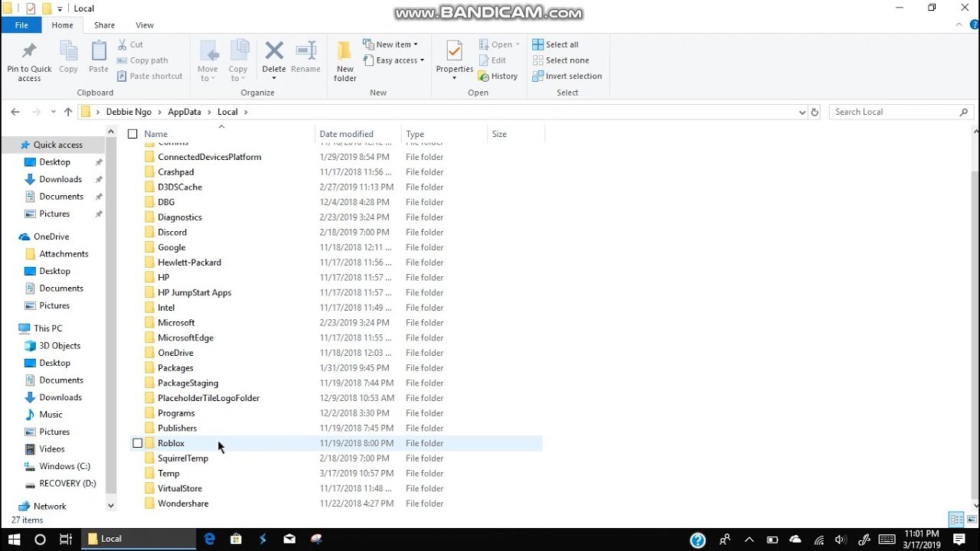Collapse the ribbon with the chevron

tap(959, 25)
